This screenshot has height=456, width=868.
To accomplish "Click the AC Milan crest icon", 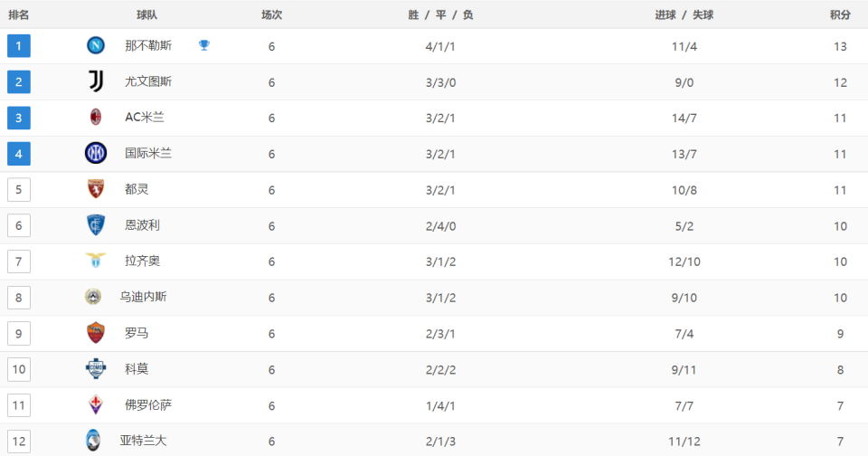I will pos(96,117).
